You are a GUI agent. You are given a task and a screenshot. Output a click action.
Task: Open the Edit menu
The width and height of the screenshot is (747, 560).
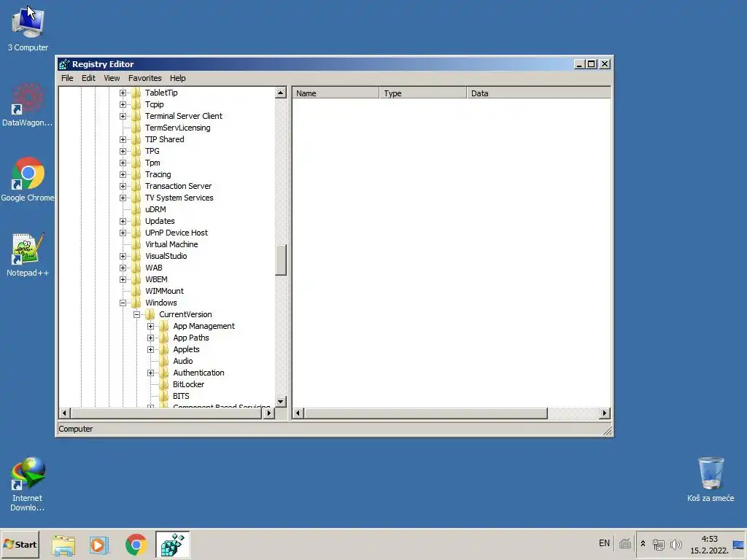pyautogui.click(x=88, y=78)
